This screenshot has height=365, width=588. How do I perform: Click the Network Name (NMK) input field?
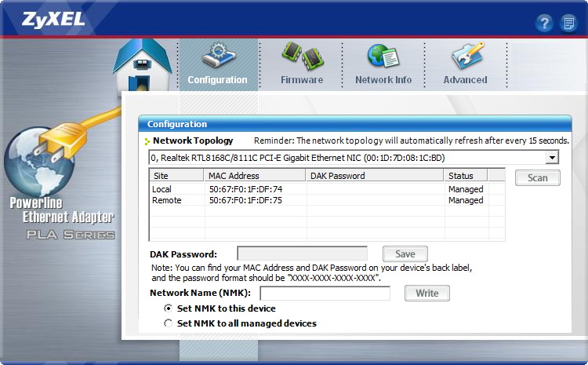click(325, 294)
